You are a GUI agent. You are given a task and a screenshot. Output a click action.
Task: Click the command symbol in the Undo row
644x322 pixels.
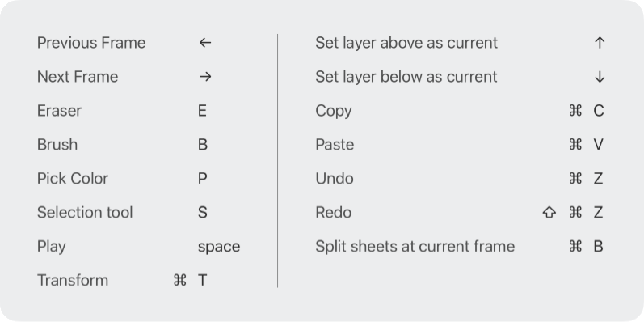tap(575, 179)
